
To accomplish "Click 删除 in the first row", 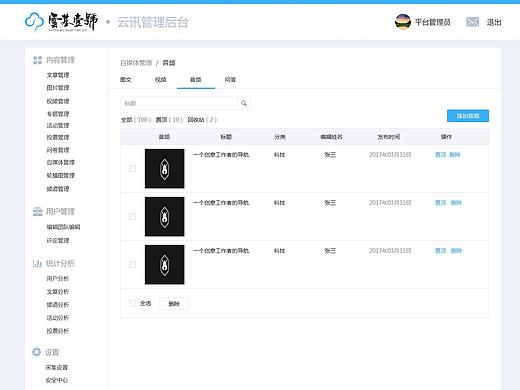I will [x=455, y=155].
